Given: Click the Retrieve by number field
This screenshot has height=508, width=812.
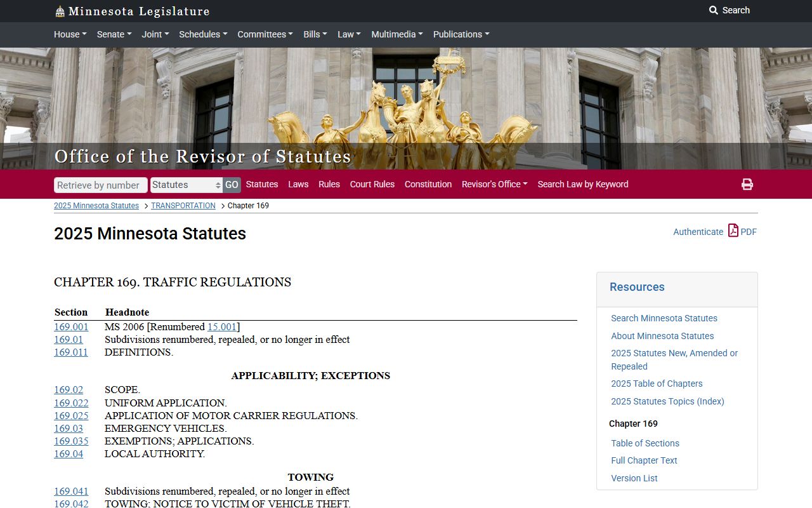Looking at the screenshot, I should (101, 185).
